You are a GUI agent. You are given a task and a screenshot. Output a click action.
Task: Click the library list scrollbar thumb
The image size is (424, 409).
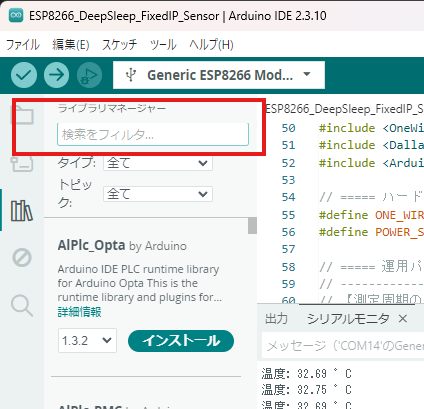[x=252, y=226]
